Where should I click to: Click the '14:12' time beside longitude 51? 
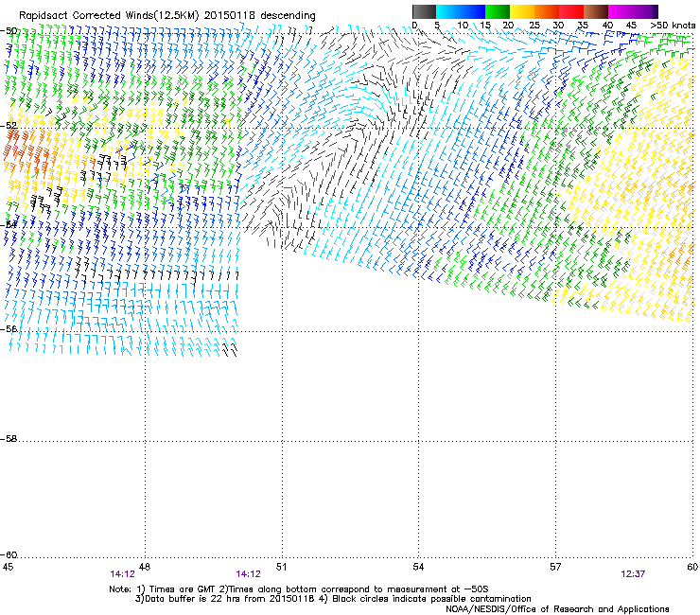pos(248,574)
